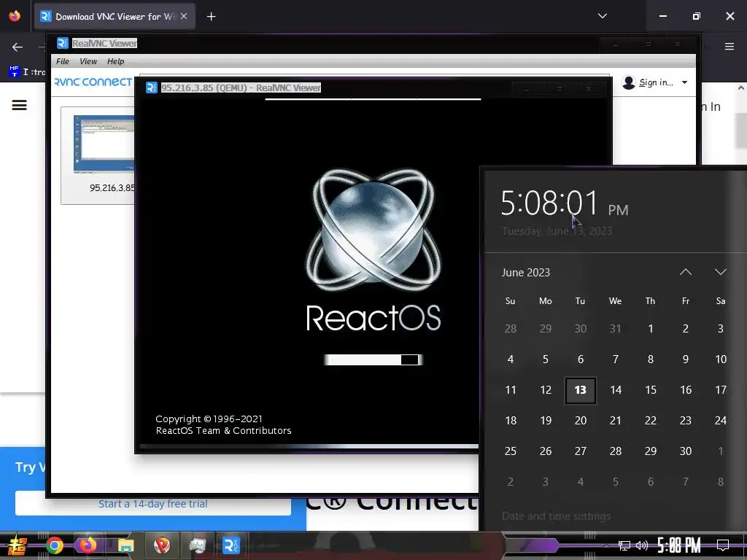Close the Download VNC Viewer browser tab
This screenshot has width=747, height=560.
(184, 16)
